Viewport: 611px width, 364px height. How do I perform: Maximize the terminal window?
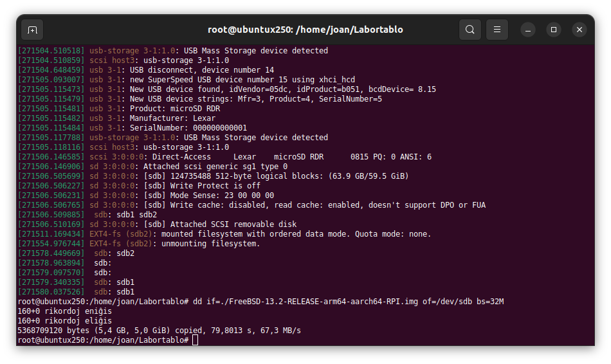[554, 30]
